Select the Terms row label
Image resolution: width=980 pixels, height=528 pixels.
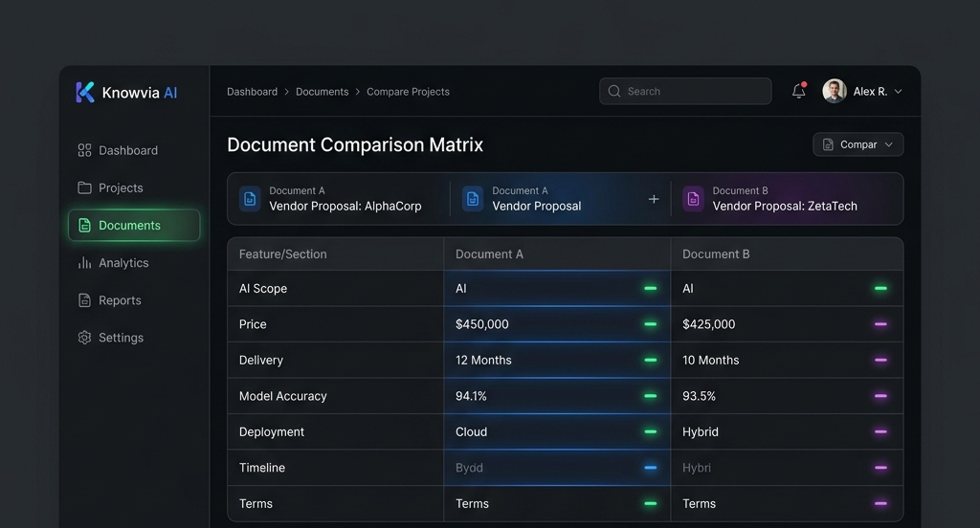click(256, 504)
